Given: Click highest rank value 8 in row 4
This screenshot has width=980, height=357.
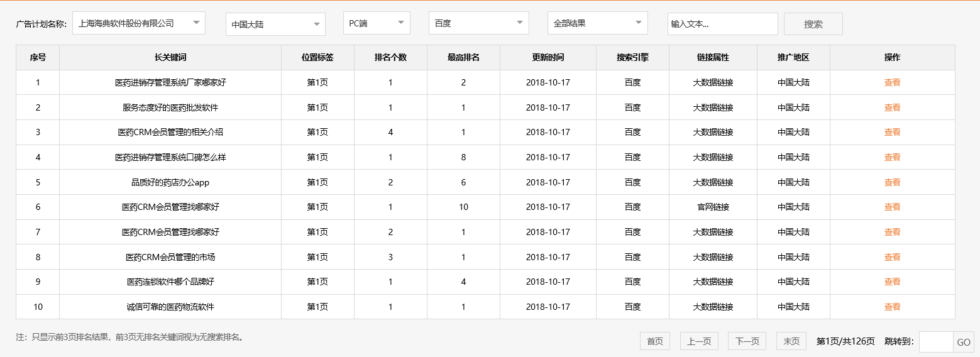Looking at the screenshot, I should click(x=463, y=157).
